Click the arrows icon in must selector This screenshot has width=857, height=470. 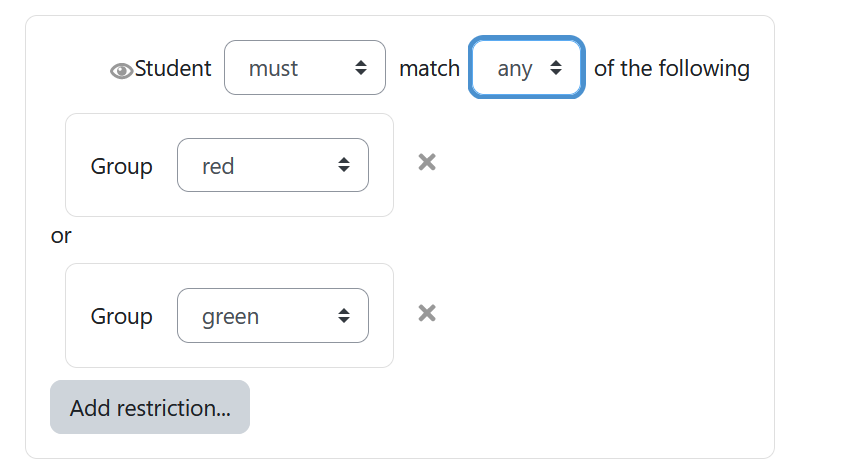361,68
